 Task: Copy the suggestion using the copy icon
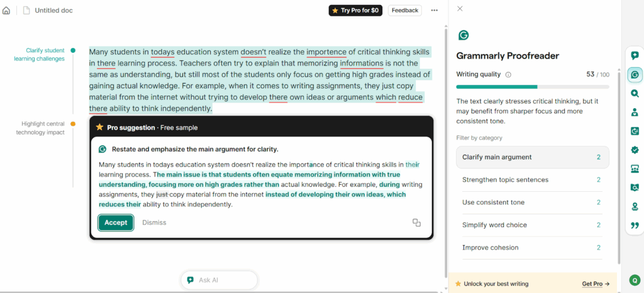[x=416, y=223]
